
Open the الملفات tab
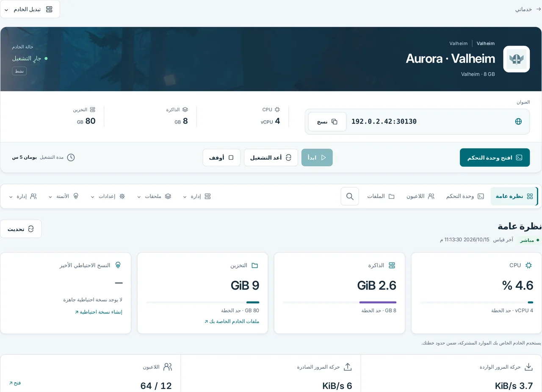pyautogui.click(x=381, y=196)
